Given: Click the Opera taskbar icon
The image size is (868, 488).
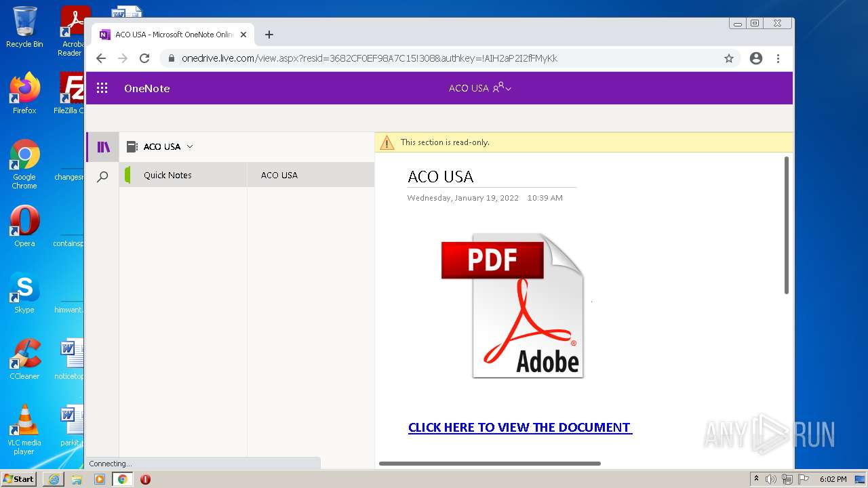Looking at the screenshot, I should [x=145, y=479].
